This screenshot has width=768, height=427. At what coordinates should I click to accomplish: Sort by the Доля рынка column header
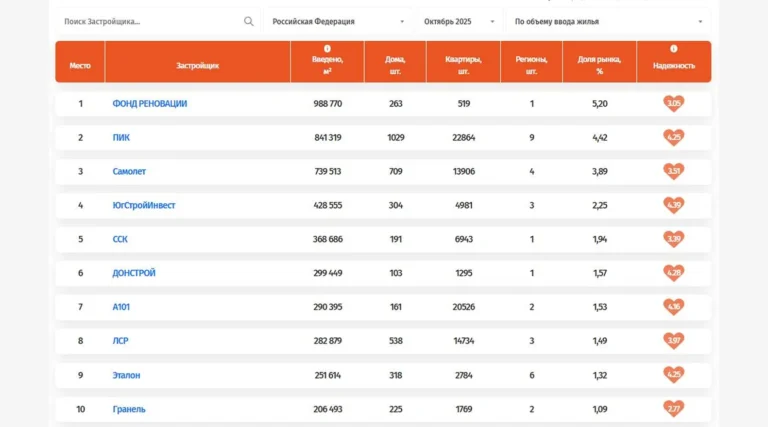[599, 65]
